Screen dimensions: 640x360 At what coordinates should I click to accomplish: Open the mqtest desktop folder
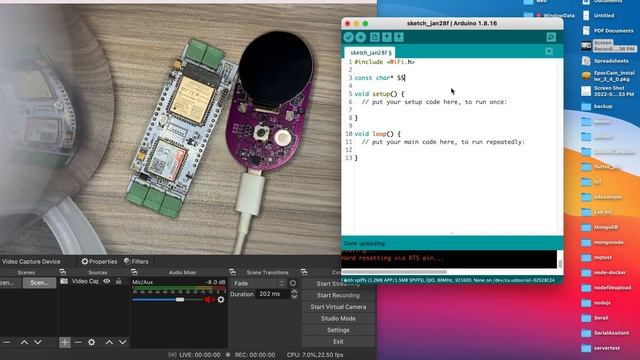click(x=597, y=257)
